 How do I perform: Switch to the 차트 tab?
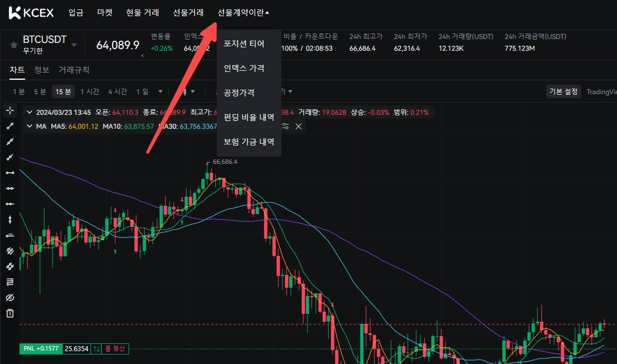click(17, 70)
